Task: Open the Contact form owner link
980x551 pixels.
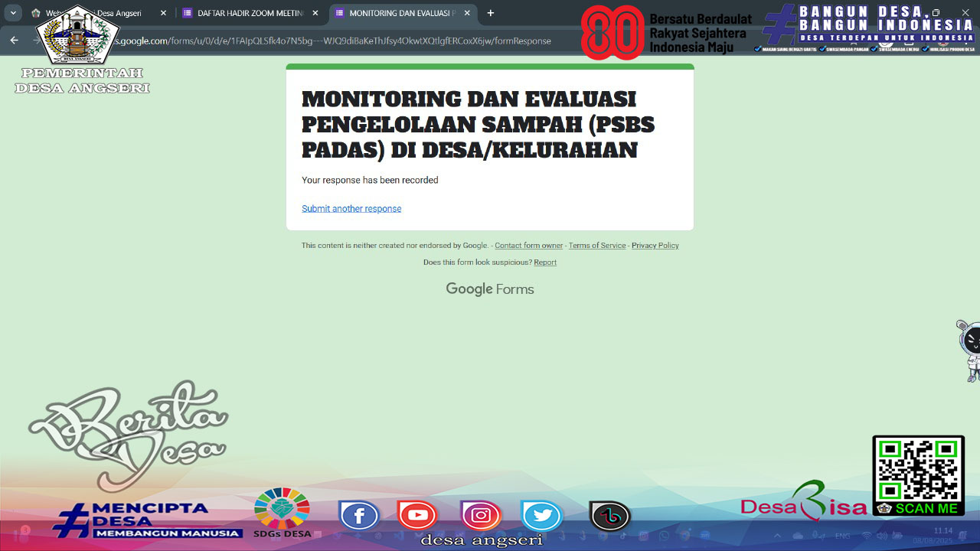Action: 529,246
